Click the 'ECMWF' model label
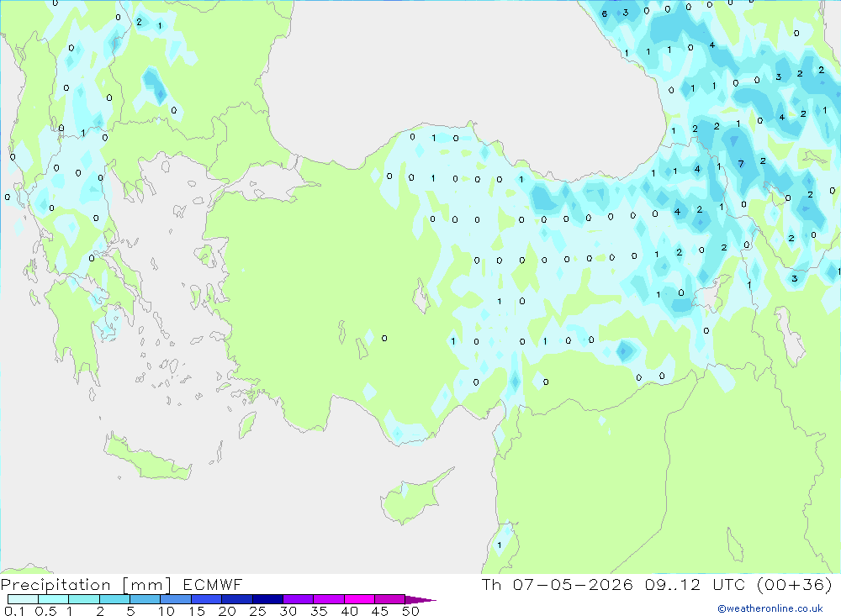 click(213, 584)
